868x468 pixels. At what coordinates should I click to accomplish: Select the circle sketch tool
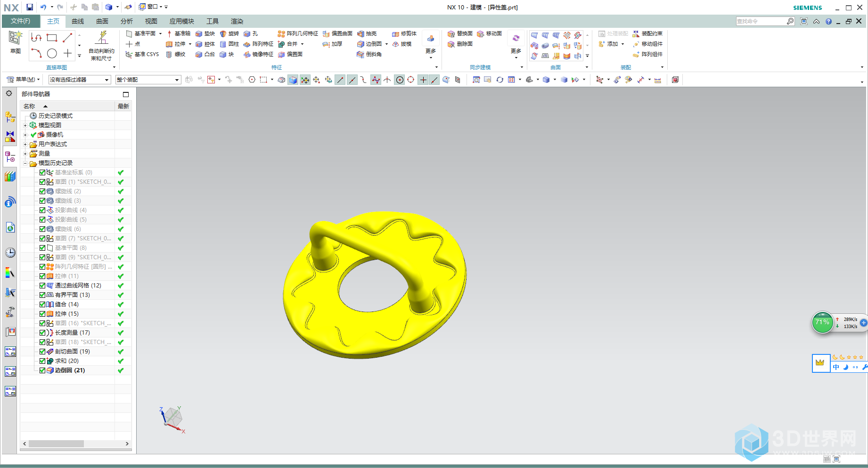pyautogui.click(x=52, y=53)
